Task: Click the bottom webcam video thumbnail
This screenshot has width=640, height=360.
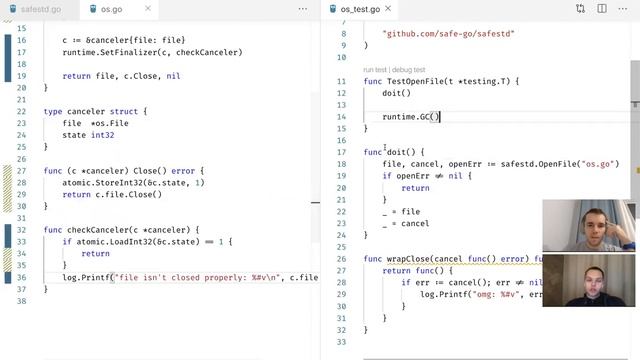Action: [589, 280]
